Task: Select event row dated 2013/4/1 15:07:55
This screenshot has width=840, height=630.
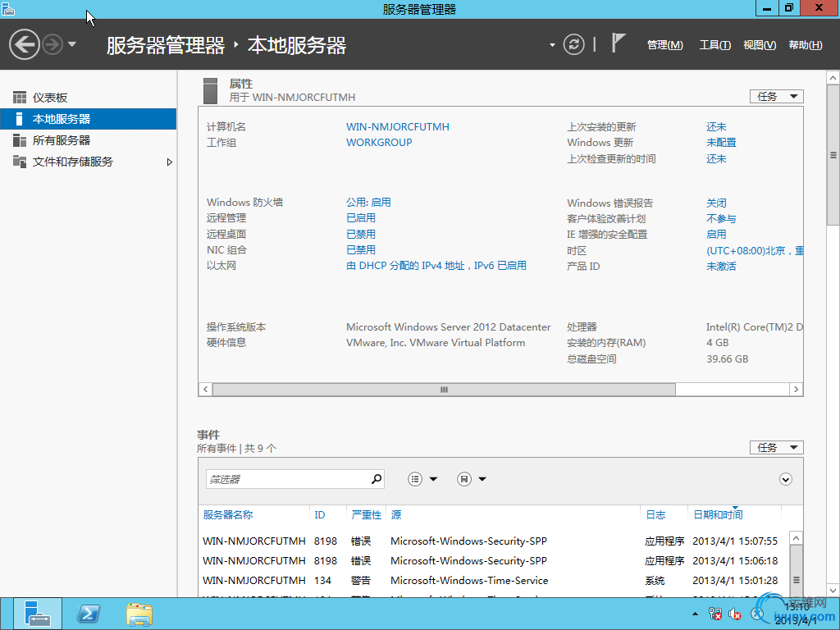Action: pos(493,541)
